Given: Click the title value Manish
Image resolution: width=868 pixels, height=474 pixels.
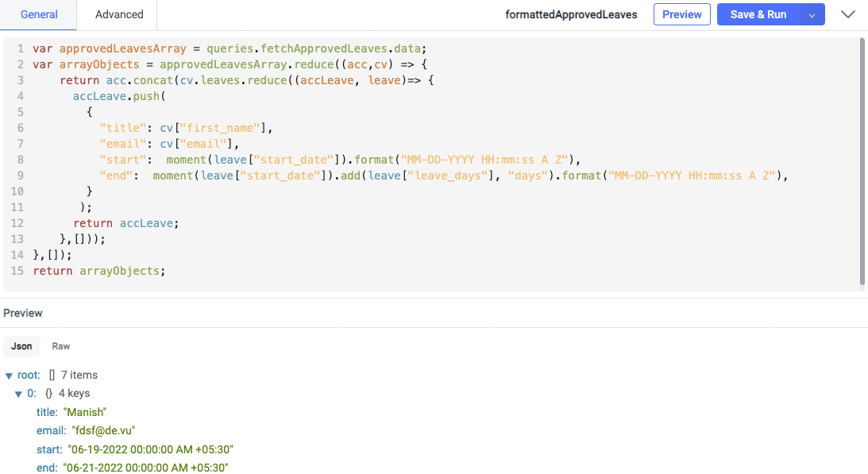Looking at the screenshot, I should (85, 412).
